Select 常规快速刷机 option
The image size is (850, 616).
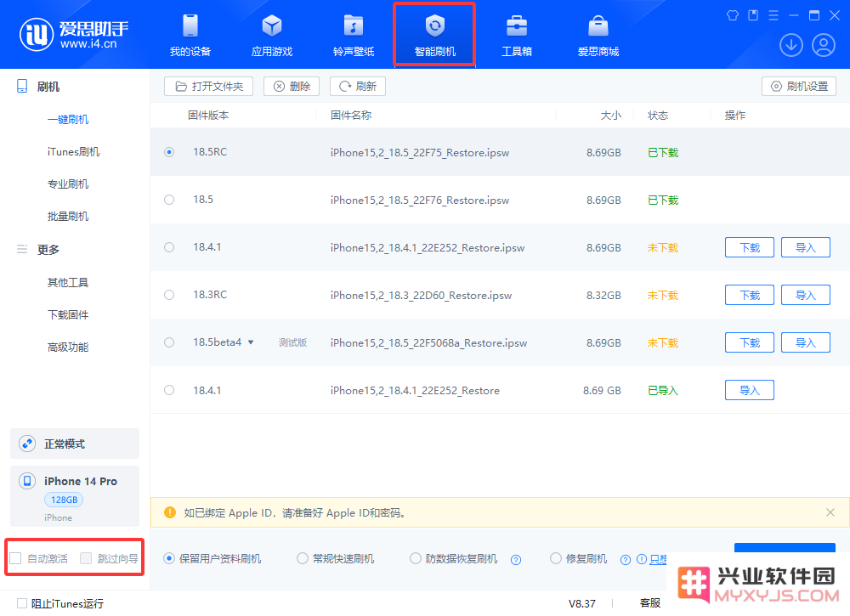click(x=302, y=558)
